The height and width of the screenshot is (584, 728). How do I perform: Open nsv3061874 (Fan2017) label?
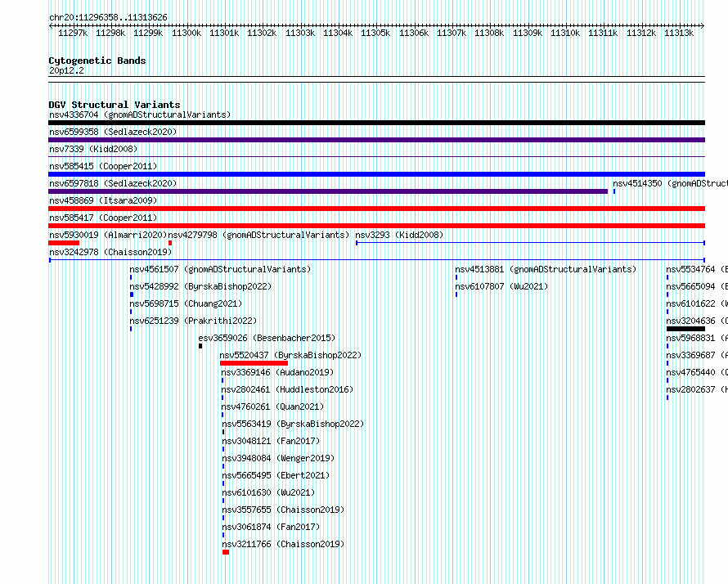[x=271, y=527]
